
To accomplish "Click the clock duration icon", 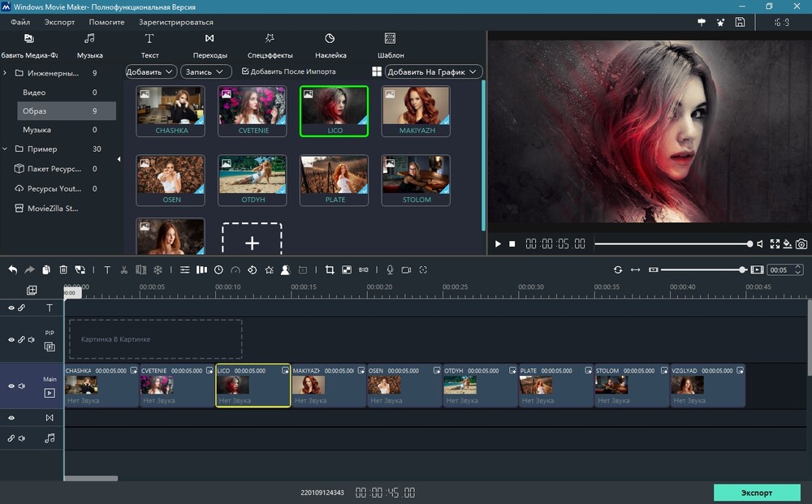I will (218, 269).
